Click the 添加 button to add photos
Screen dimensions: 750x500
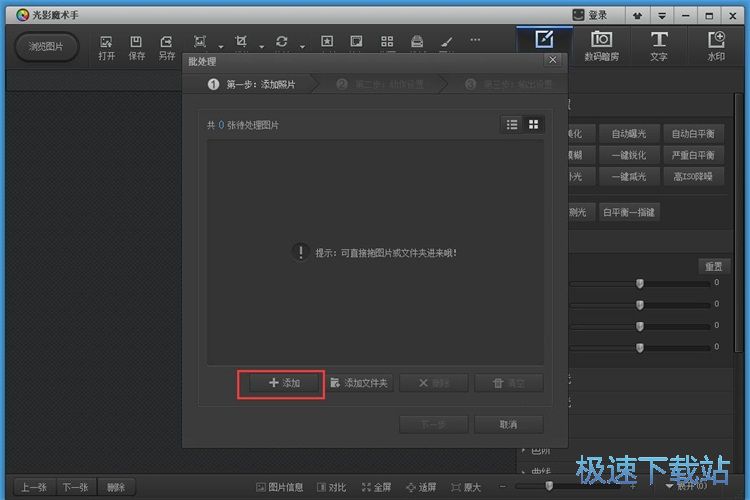pyautogui.click(x=281, y=383)
